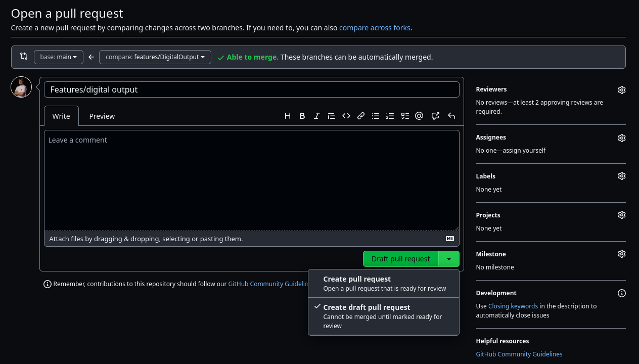Click the compare branches swap icon
This screenshot has height=364, width=639.
(x=24, y=56)
